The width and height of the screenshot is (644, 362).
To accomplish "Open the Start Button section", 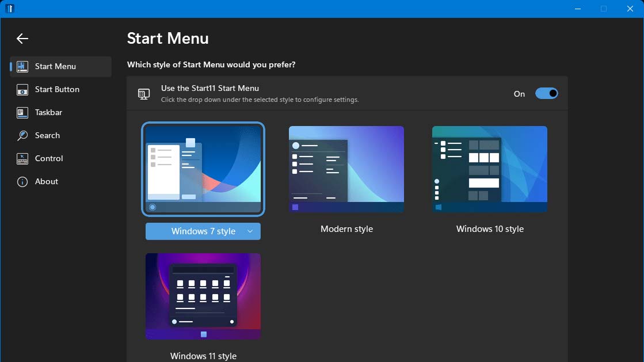I will pos(61,90).
